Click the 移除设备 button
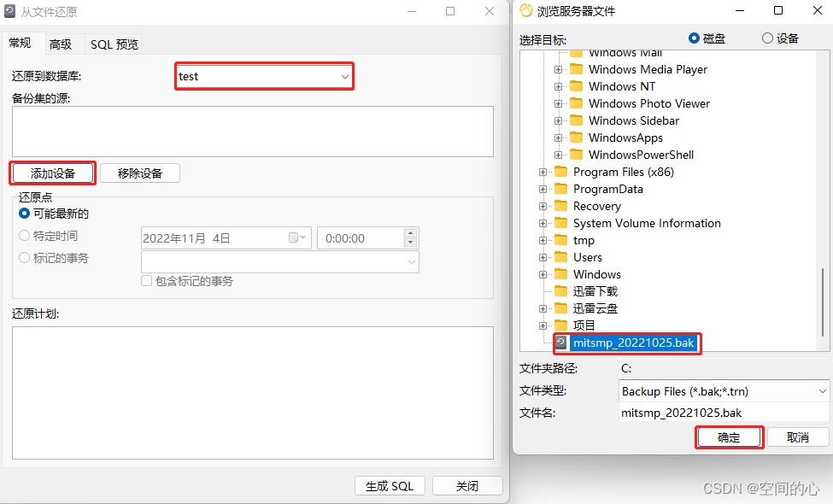 (140, 173)
